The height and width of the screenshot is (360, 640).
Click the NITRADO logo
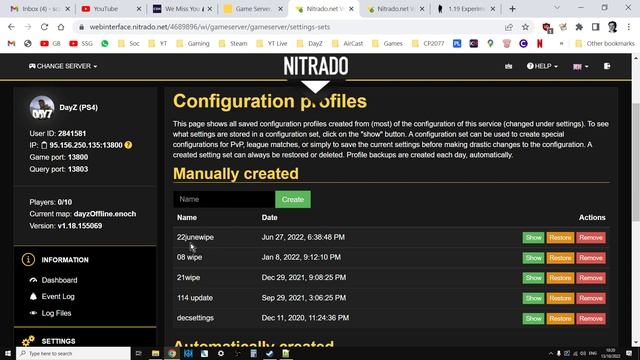[316, 66]
